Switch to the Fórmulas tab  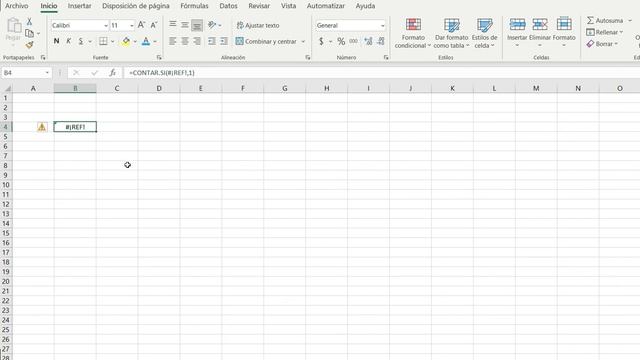[x=194, y=6]
